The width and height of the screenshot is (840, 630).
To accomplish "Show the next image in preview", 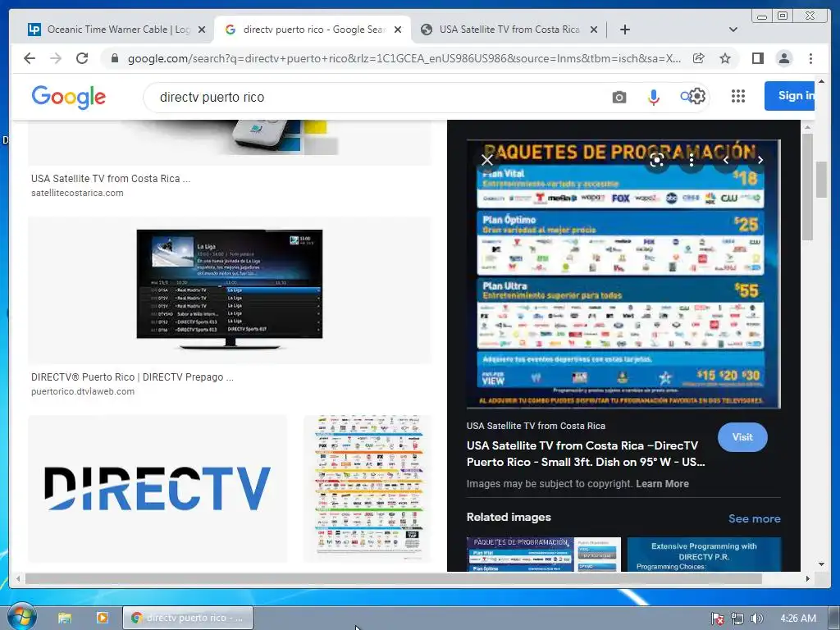I will [760, 160].
